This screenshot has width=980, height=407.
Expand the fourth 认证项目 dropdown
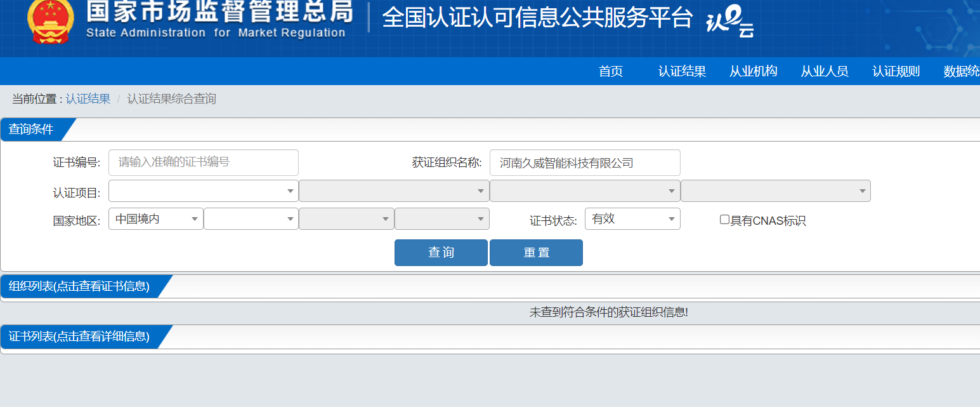(776, 191)
